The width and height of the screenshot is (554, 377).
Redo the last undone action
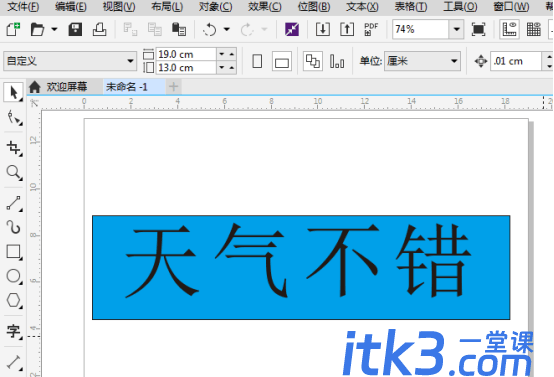(x=247, y=29)
